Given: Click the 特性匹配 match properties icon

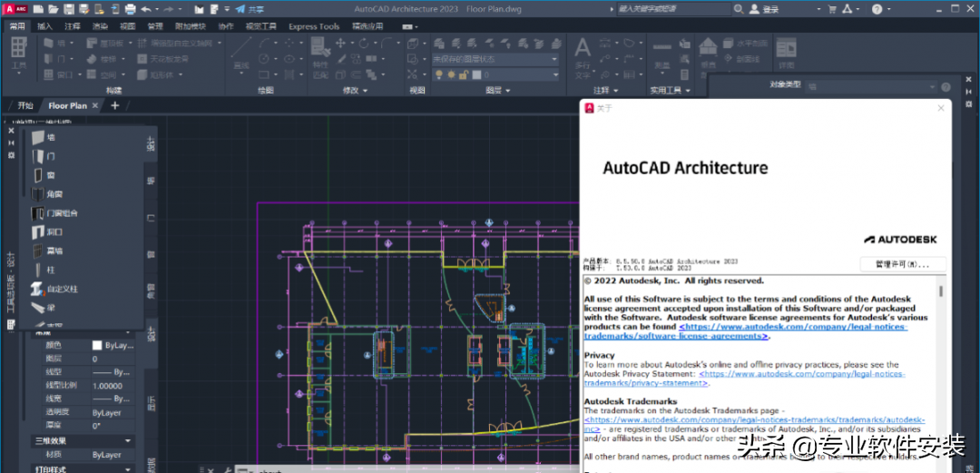Looking at the screenshot, I should click(x=320, y=57).
